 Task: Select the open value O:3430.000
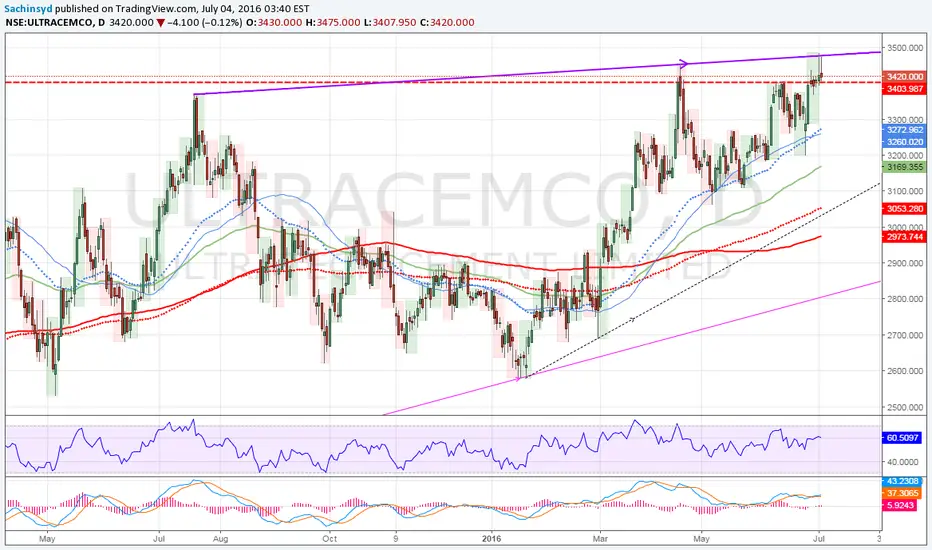click(x=274, y=23)
